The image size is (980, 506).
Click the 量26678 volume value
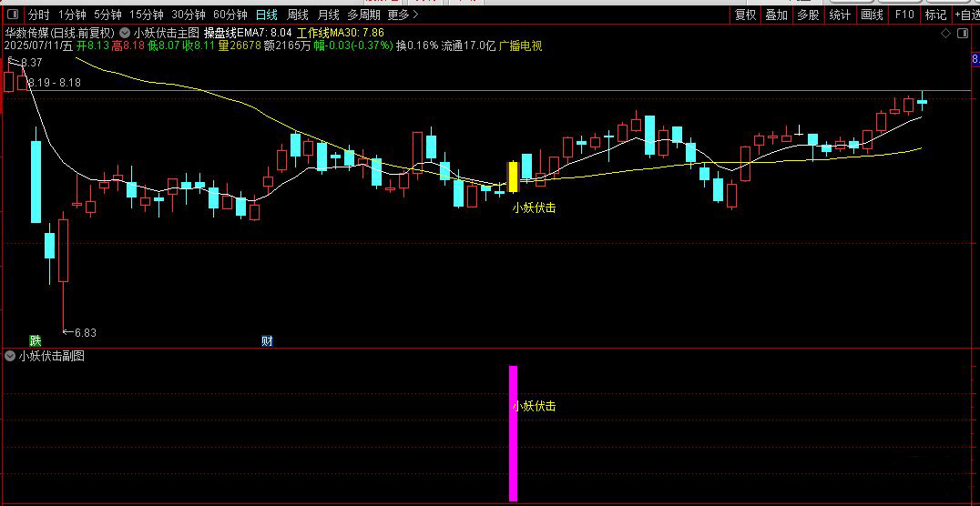[x=240, y=46]
